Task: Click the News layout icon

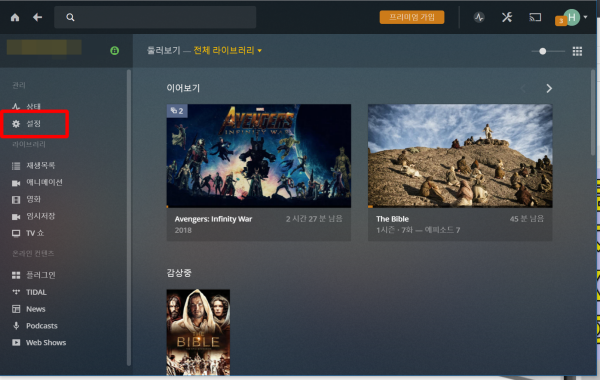Action: coord(16,309)
